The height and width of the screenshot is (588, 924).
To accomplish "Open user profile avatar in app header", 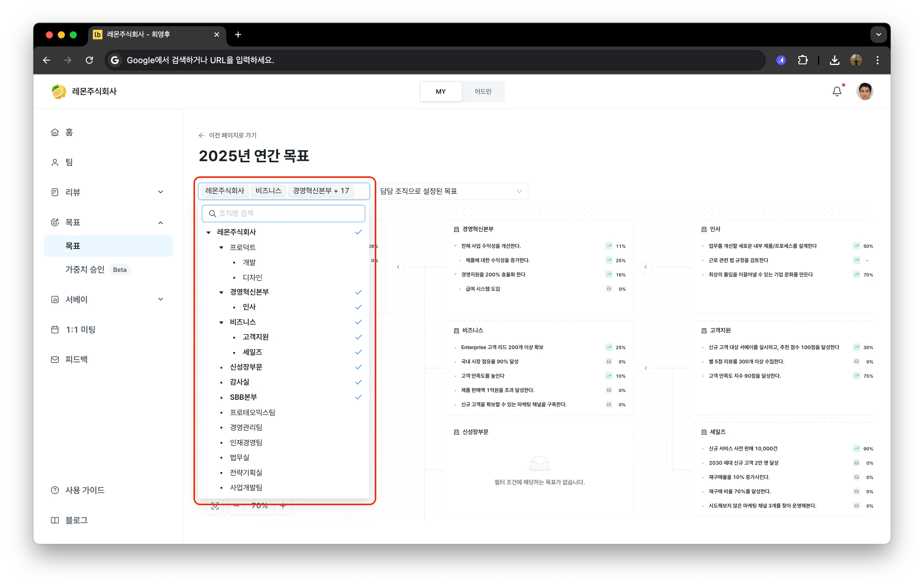I will pyautogui.click(x=865, y=91).
